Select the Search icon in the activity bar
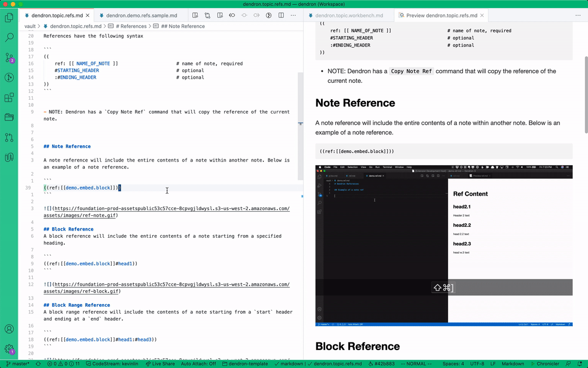This screenshot has width=588, height=368. 8,37
